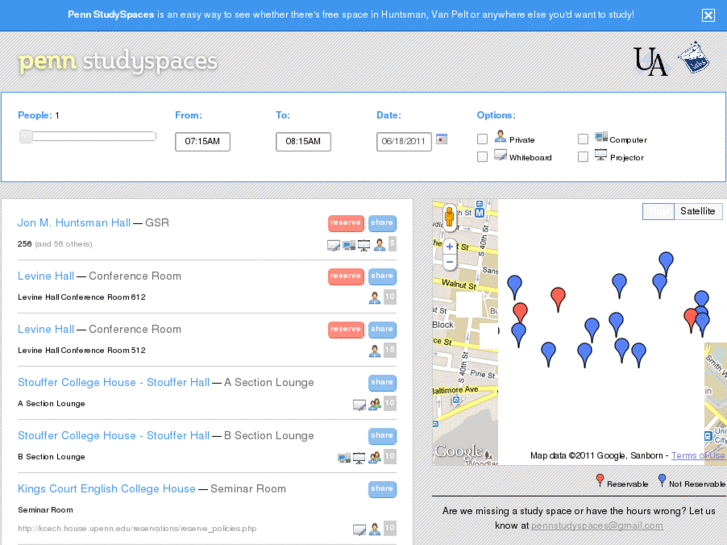Enable the Projector option checkbox

click(x=583, y=157)
